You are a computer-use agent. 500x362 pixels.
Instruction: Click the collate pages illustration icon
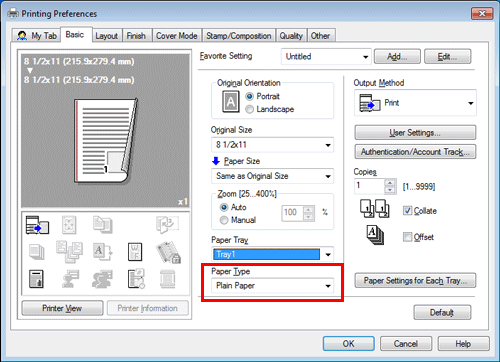click(x=374, y=208)
